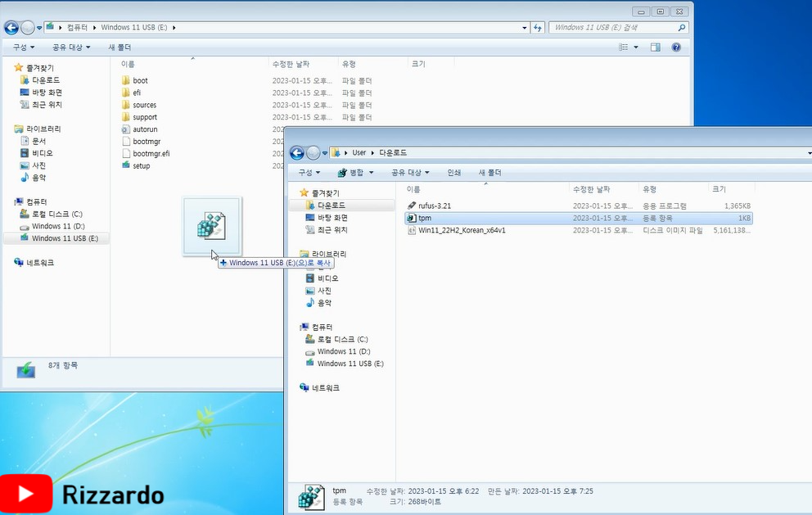The image size is (812, 515).
Task: Select rufus-3.21 in Downloads window
Action: [434, 206]
